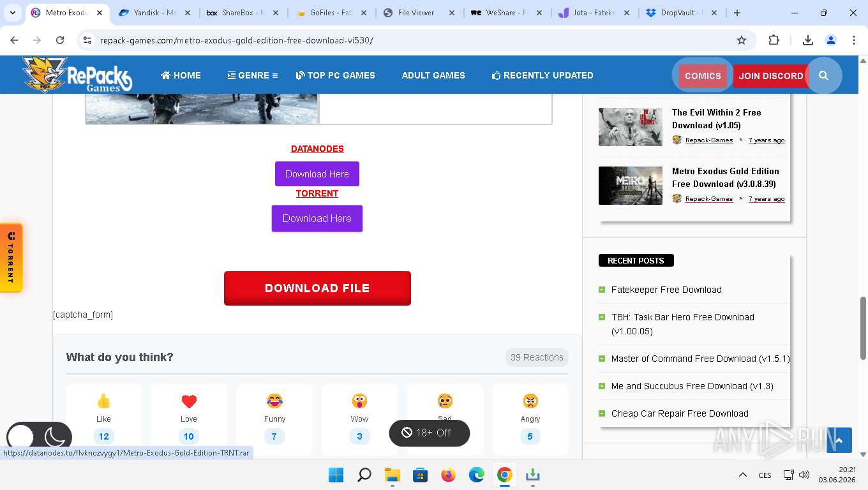This screenshot has width=868, height=490.
Task: Expand the GENRE menu
Action: 253,75
